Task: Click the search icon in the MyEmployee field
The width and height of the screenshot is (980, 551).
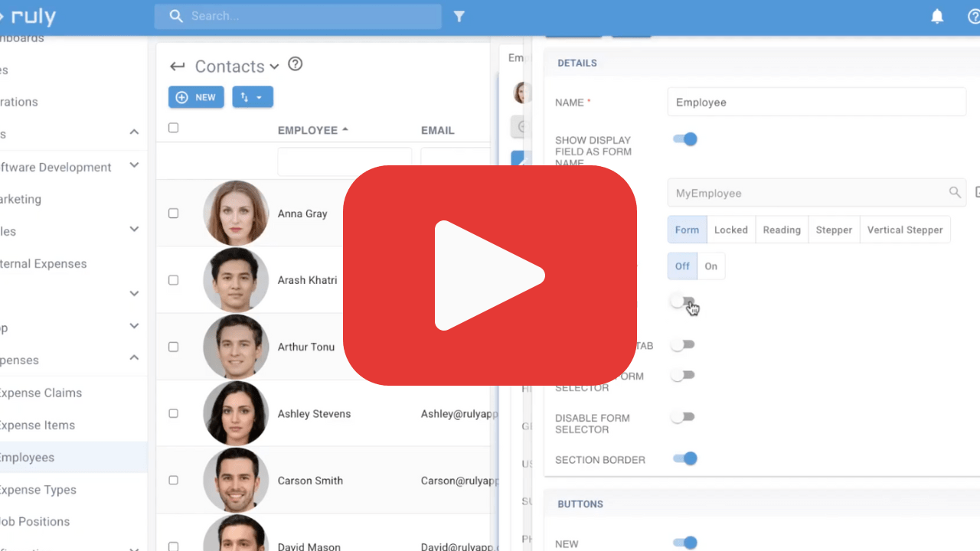Action: pos(955,193)
